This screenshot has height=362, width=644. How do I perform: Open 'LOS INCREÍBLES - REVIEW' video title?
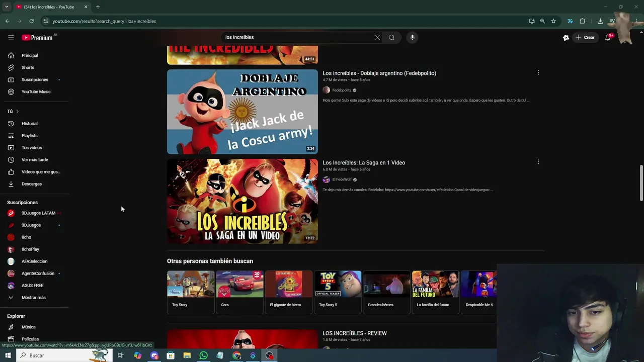(355, 333)
